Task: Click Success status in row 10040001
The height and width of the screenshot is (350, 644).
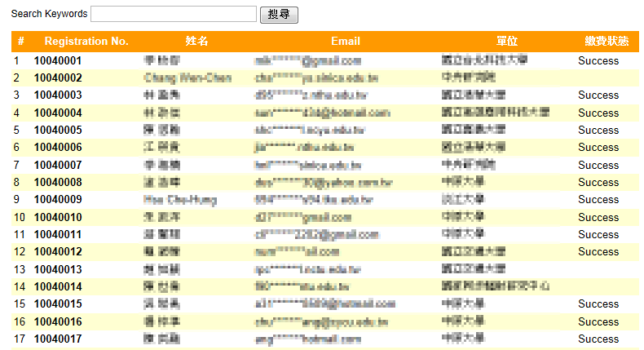Action: (598, 61)
